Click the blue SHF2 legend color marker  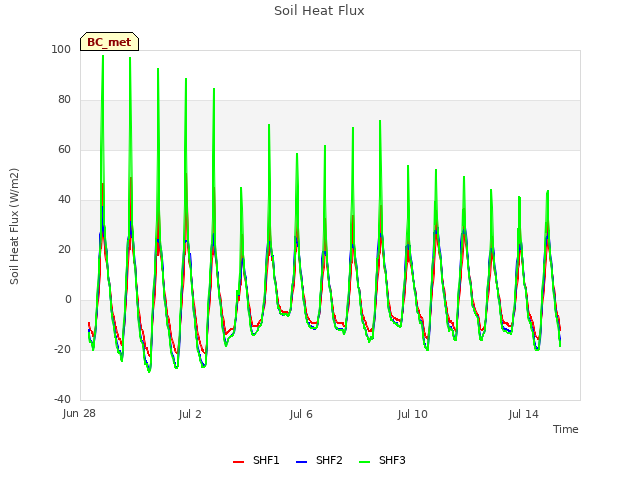[x=301, y=462]
